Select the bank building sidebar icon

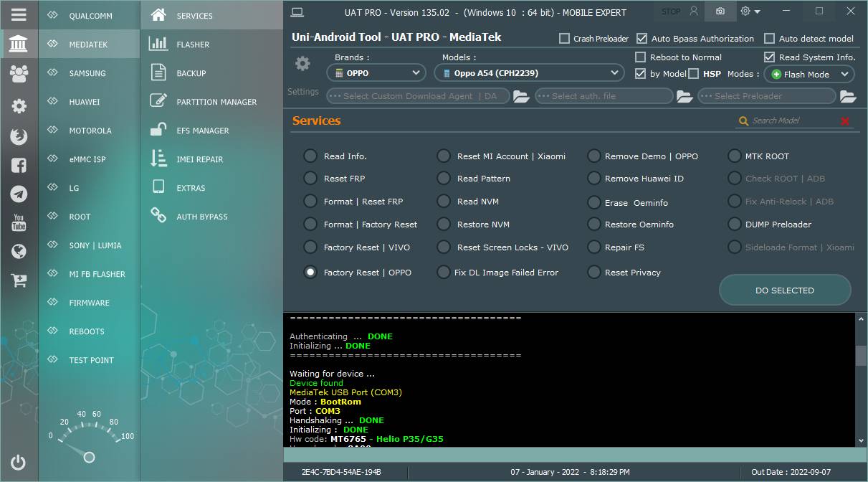[x=19, y=44]
